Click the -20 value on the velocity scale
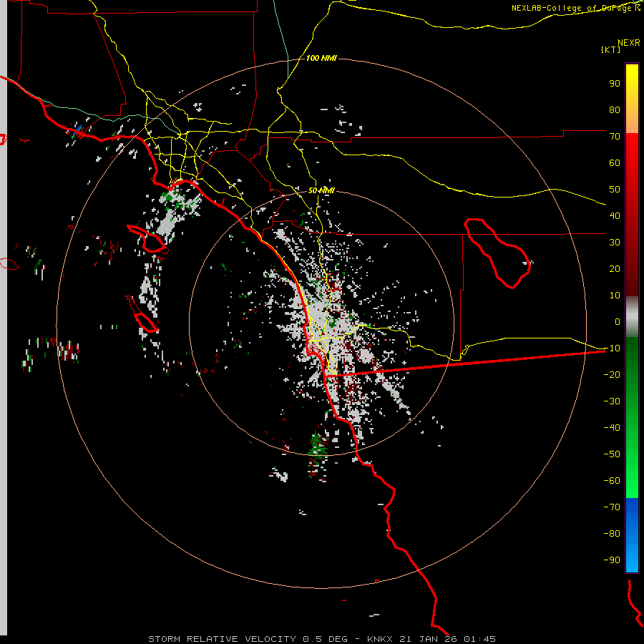Image resolution: width=644 pixels, height=644 pixels. [x=612, y=375]
